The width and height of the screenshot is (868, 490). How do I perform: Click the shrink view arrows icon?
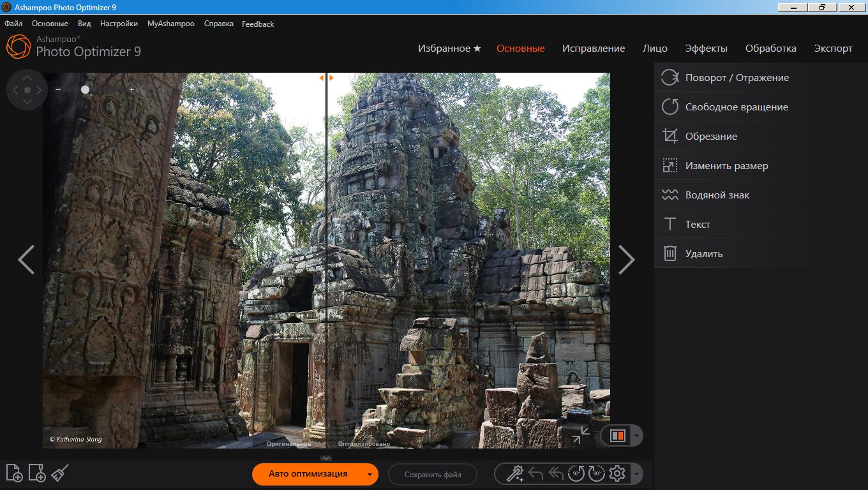pyautogui.click(x=580, y=435)
